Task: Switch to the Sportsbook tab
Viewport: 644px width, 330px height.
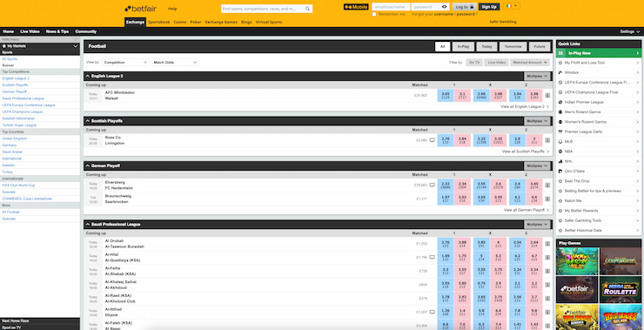Action: click(x=159, y=22)
